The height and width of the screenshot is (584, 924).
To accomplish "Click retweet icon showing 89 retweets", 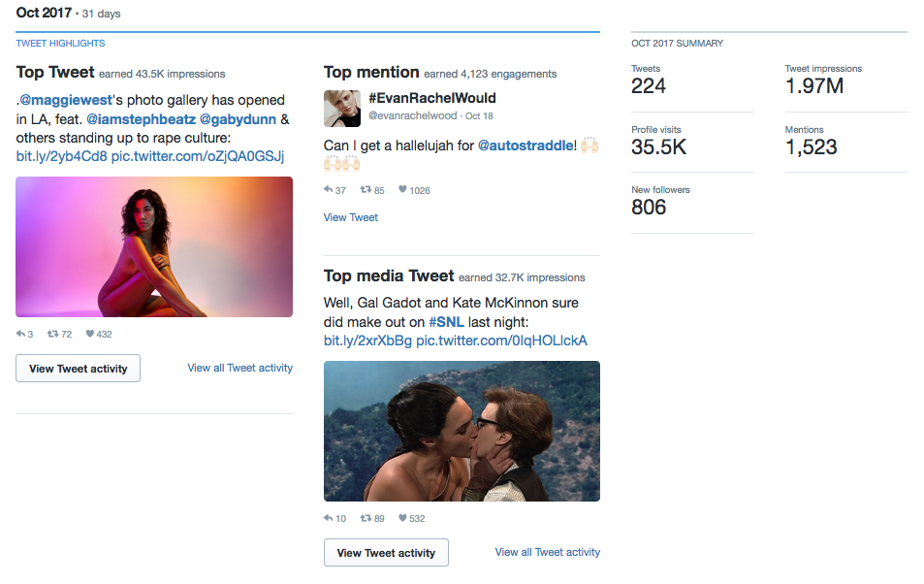I will click(366, 518).
